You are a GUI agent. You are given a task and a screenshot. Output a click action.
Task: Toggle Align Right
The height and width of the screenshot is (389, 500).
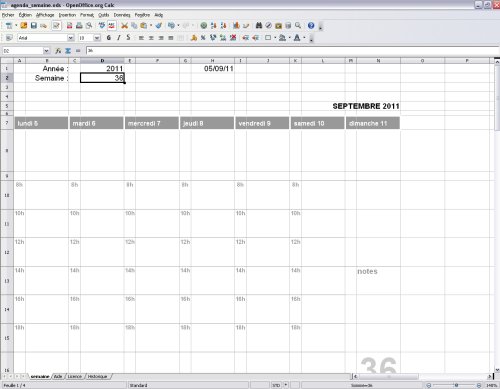coord(161,38)
